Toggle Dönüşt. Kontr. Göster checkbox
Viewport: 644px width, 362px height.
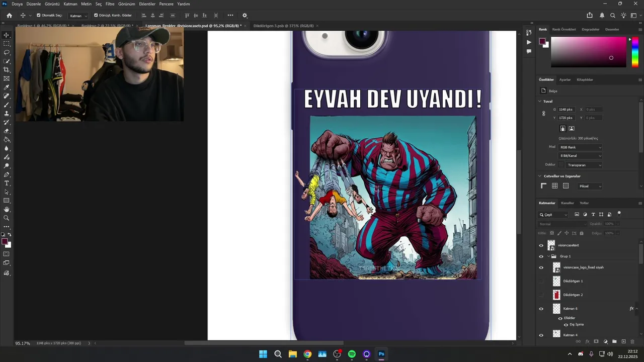(x=96, y=15)
